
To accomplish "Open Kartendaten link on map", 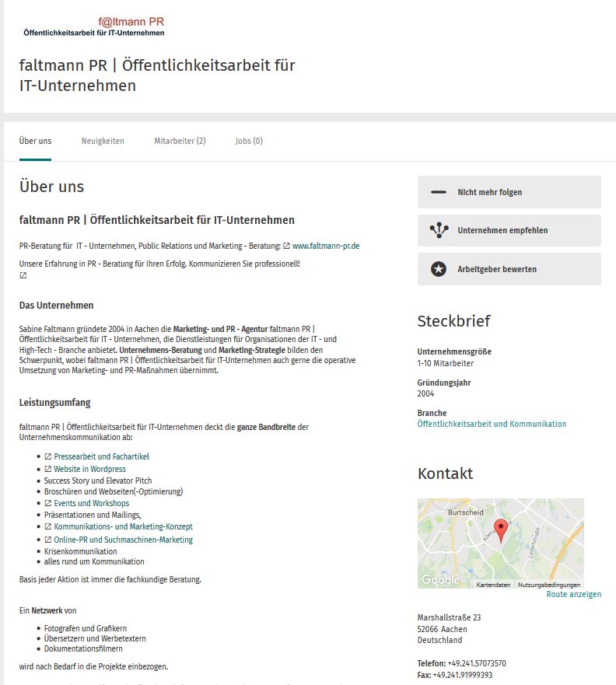I will (493, 585).
